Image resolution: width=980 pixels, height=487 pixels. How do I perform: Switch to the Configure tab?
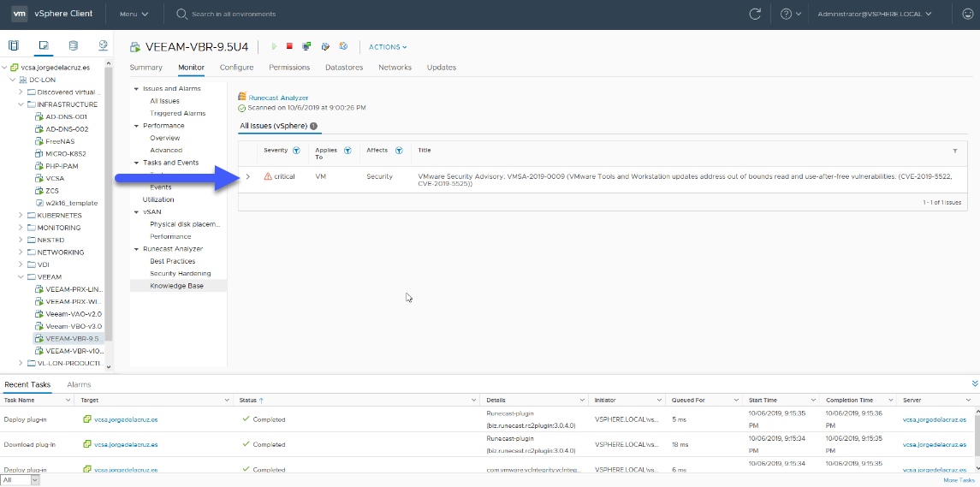coord(237,68)
